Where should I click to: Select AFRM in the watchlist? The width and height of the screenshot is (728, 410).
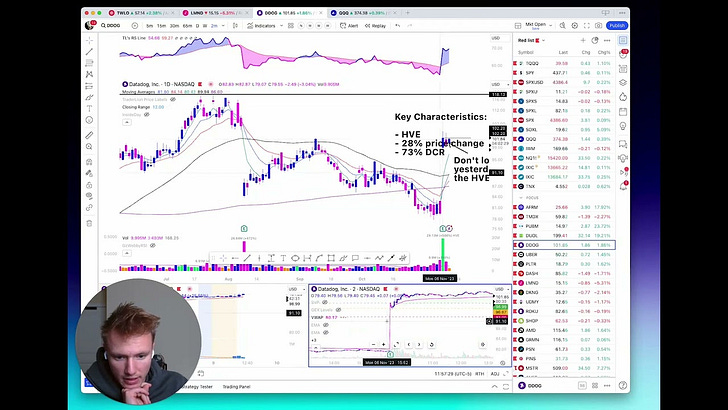pyautogui.click(x=564, y=207)
